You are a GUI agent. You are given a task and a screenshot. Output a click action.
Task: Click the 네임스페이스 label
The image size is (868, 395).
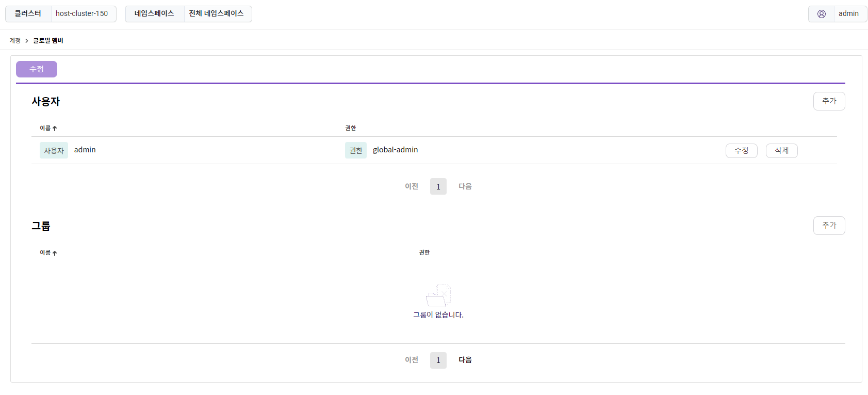[154, 14]
